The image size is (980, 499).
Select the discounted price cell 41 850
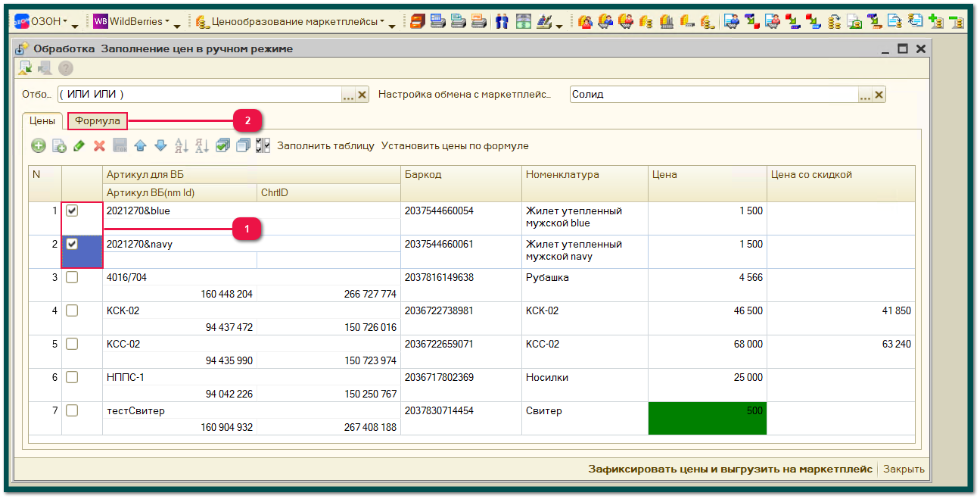(841, 318)
